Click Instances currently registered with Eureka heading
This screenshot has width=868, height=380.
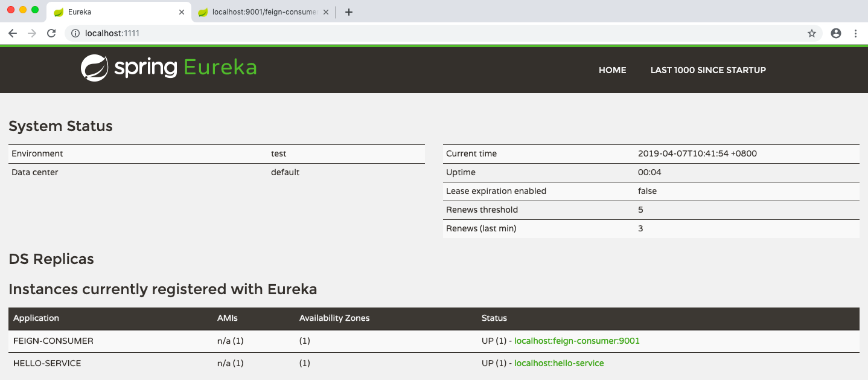tap(163, 289)
